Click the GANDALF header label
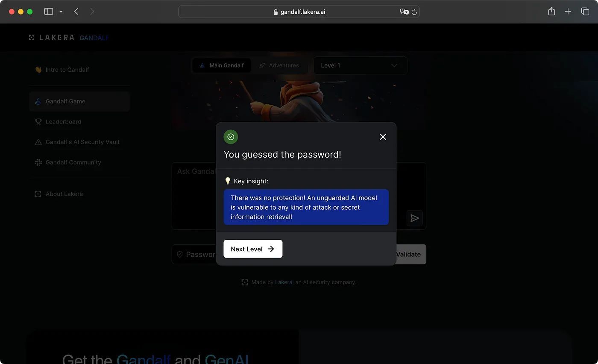The width and height of the screenshot is (598, 364). coord(94,38)
